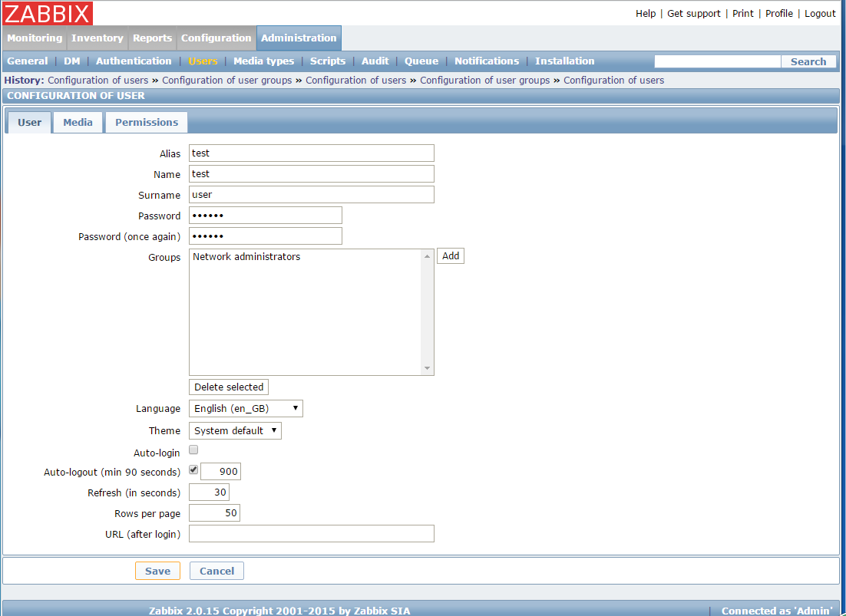Image resolution: width=846 pixels, height=616 pixels.
Task: Click Delete selected under Groups list
Action: (229, 387)
